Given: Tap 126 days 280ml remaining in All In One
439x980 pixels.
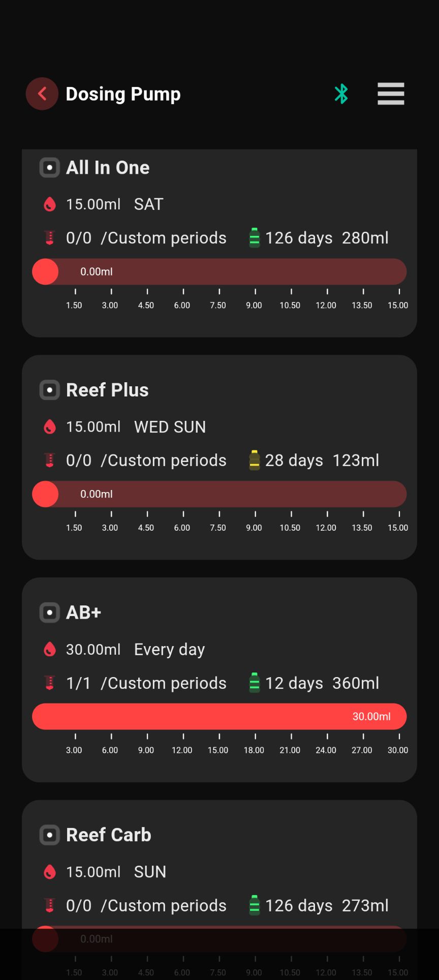Looking at the screenshot, I should (x=327, y=238).
